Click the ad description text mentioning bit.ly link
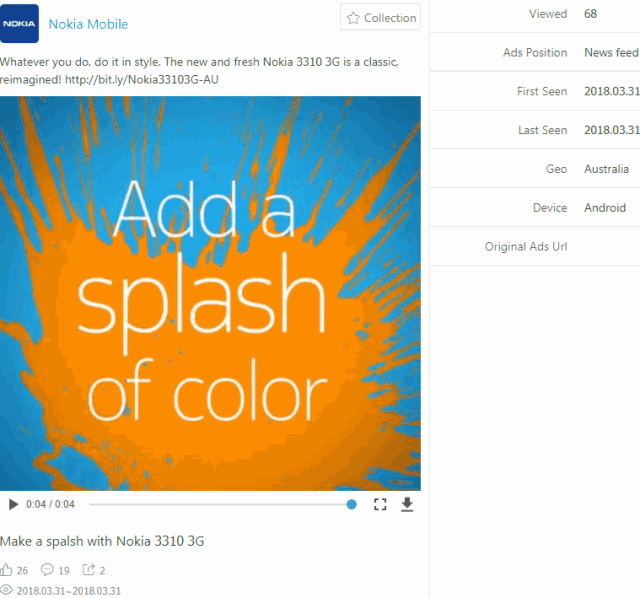Viewport: 640px width, 598px height. point(199,71)
